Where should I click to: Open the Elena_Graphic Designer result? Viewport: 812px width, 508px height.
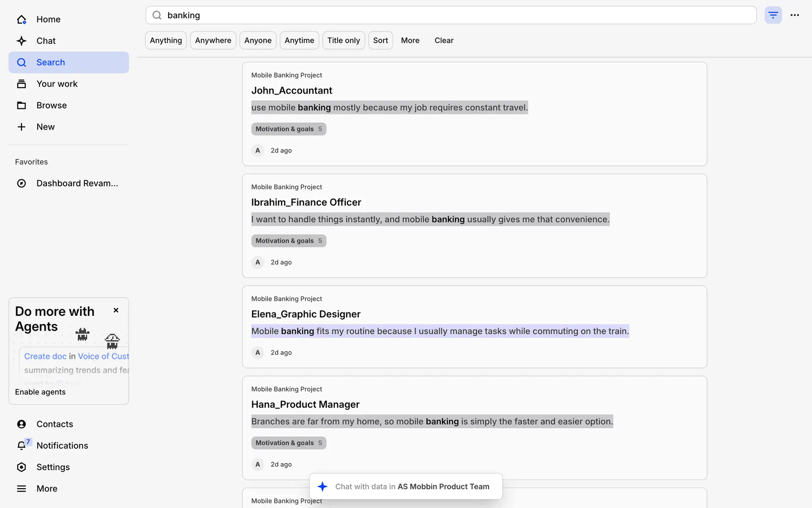pyautogui.click(x=306, y=314)
